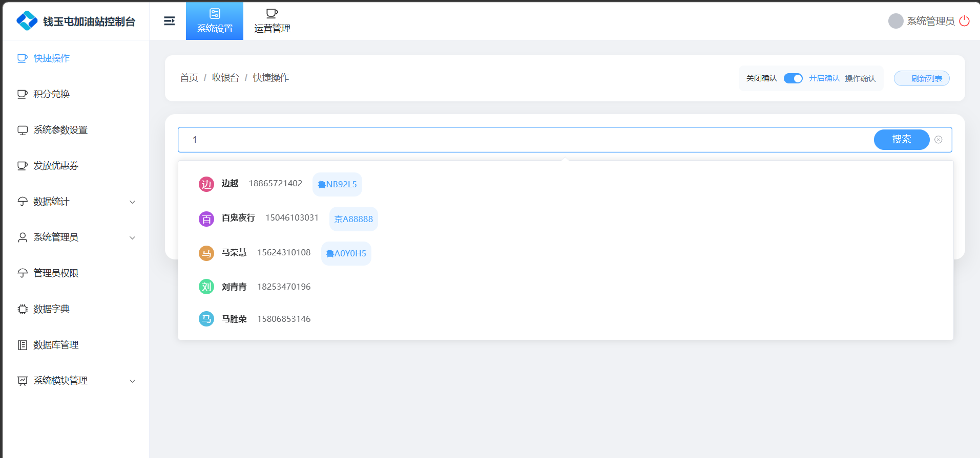Screen dimensions: 980x458
Task: Go to 首页 in the breadcrumb
Action: (189, 78)
